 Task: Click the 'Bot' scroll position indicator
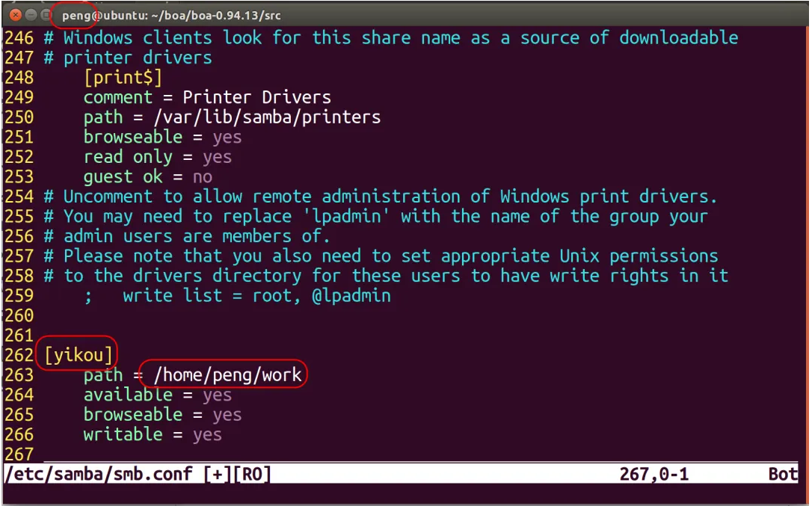(783, 474)
